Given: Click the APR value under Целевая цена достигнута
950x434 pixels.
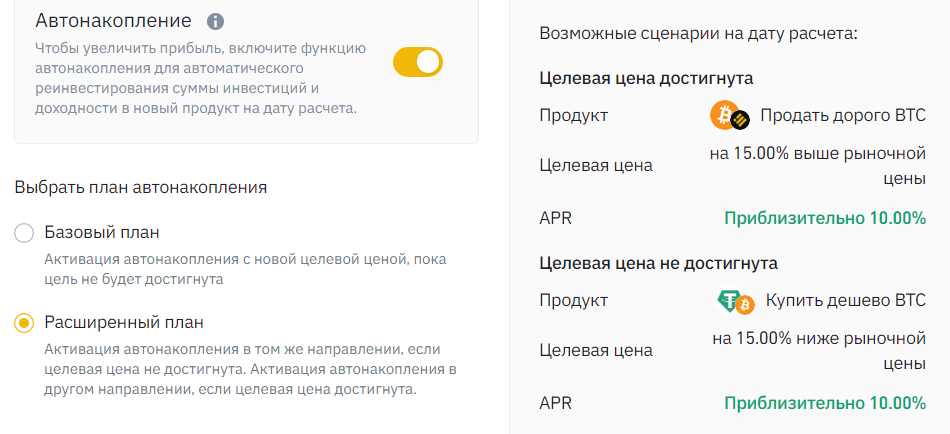Looking at the screenshot, I should coord(824,218).
